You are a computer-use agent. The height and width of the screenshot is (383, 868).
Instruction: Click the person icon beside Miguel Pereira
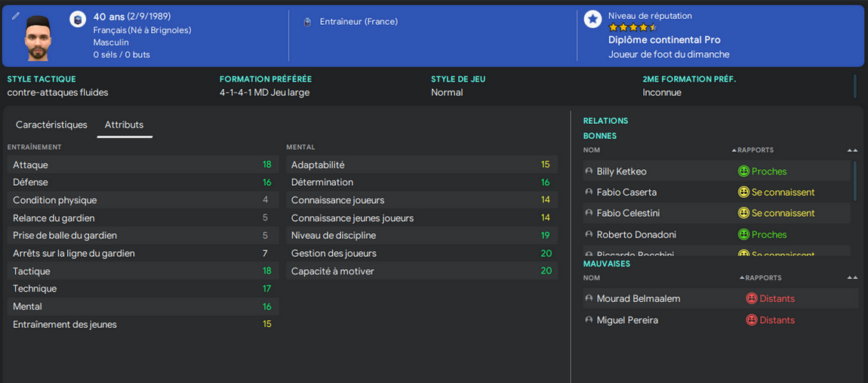(x=589, y=320)
